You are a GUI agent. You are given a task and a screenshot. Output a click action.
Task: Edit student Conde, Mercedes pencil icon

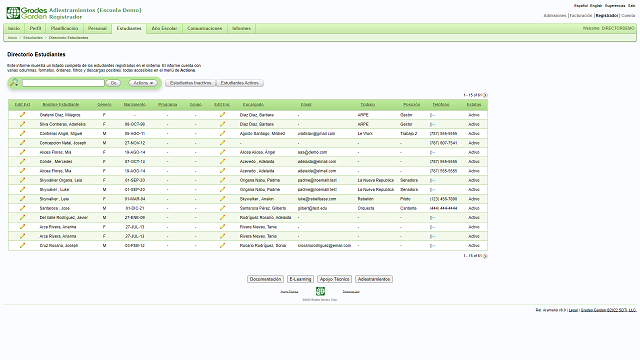[x=22, y=161]
